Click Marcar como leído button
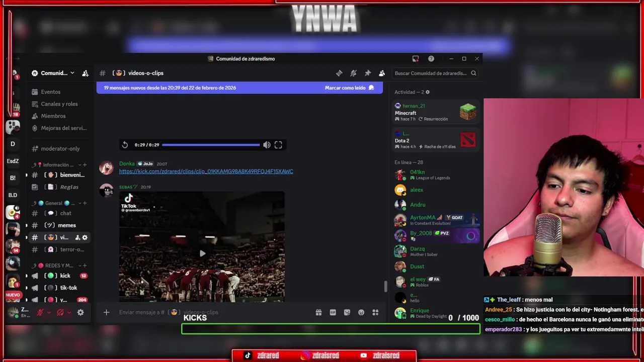The height and width of the screenshot is (362, 644). click(349, 87)
